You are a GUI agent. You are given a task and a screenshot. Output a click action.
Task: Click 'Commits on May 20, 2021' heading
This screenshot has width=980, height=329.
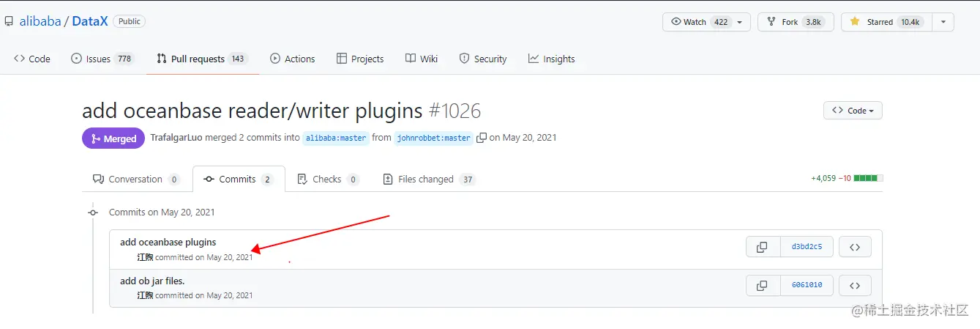point(162,212)
